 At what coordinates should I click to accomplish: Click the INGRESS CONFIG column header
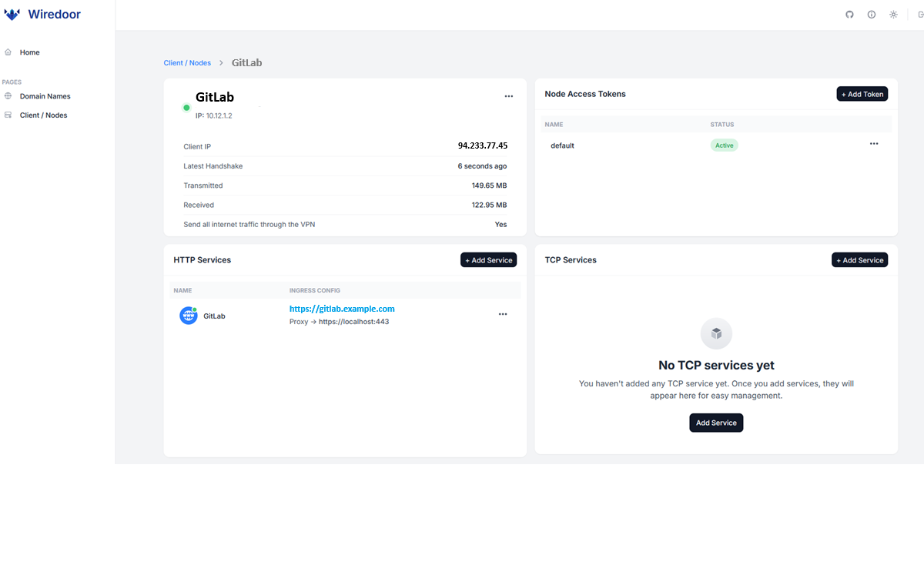point(315,290)
